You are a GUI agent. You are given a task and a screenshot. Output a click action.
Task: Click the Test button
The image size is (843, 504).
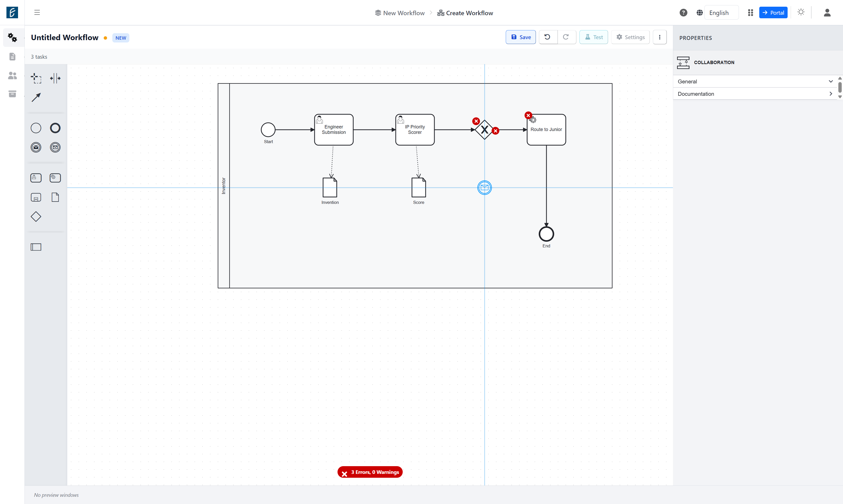pos(594,37)
